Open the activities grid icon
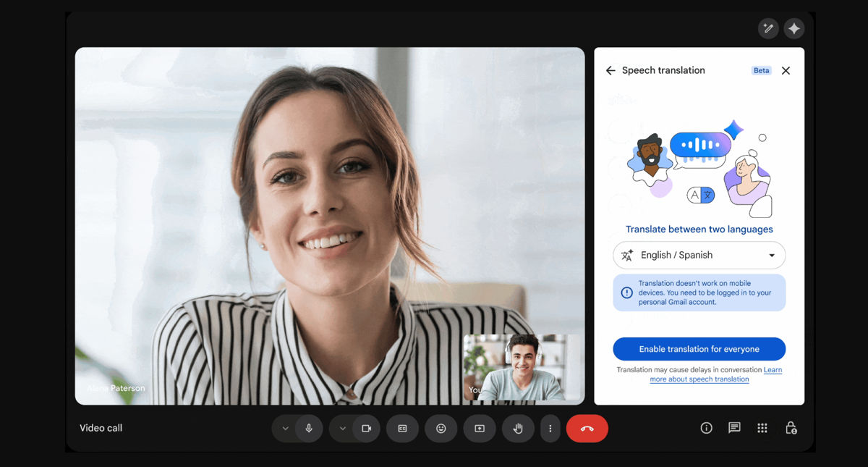This screenshot has height=467, width=868. coord(762,428)
